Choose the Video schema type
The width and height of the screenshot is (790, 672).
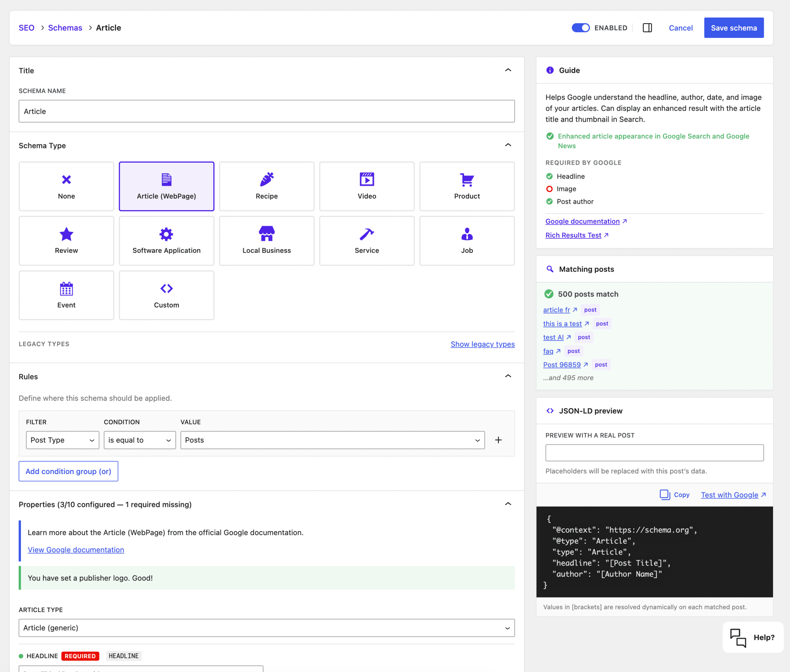coord(367,186)
